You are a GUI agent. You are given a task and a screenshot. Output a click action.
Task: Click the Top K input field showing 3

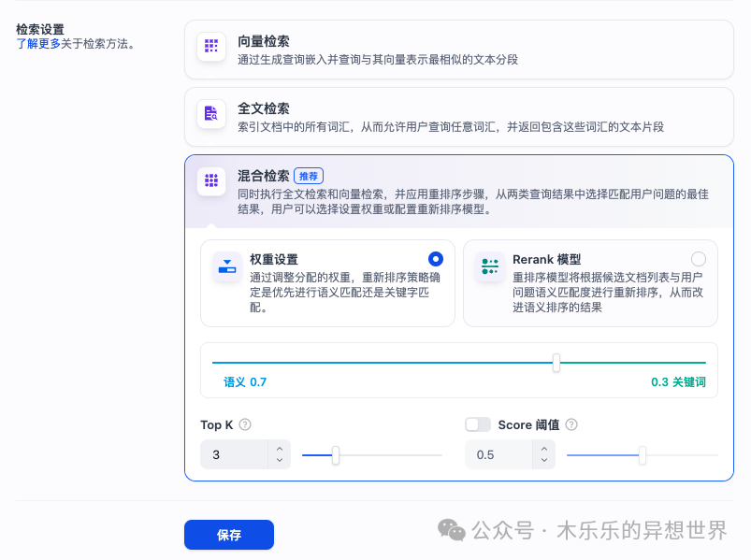click(234, 454)
